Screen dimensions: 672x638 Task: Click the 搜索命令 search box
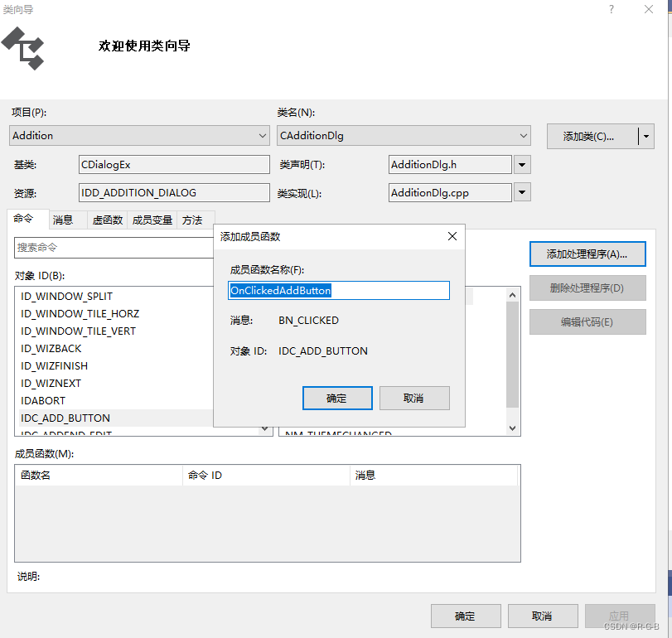click(114, 248)
